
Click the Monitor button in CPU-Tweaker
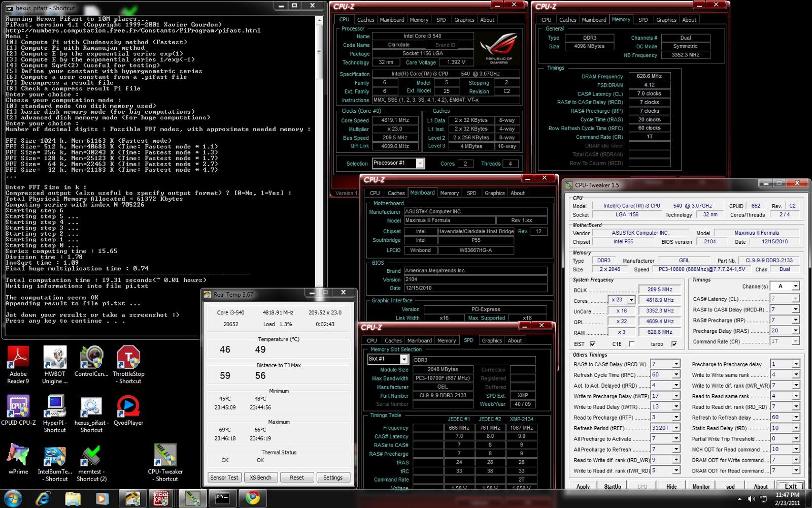pos(701,487)
